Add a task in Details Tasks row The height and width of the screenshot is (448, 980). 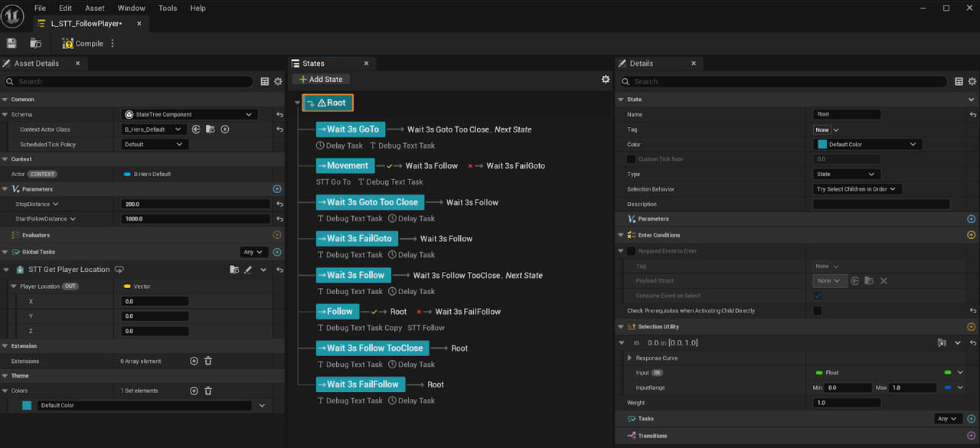pyautogui.click(x=972, y=419)
